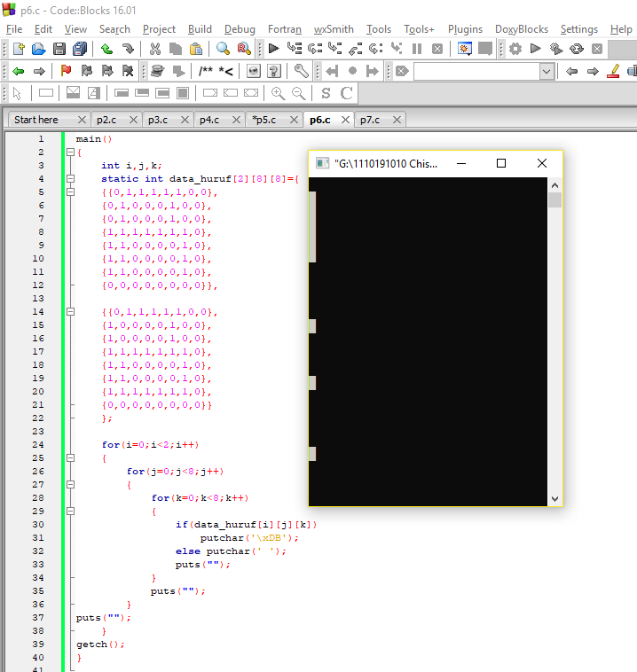Abort build with X icon
This screenshot has height=672, width=637.
597,49
